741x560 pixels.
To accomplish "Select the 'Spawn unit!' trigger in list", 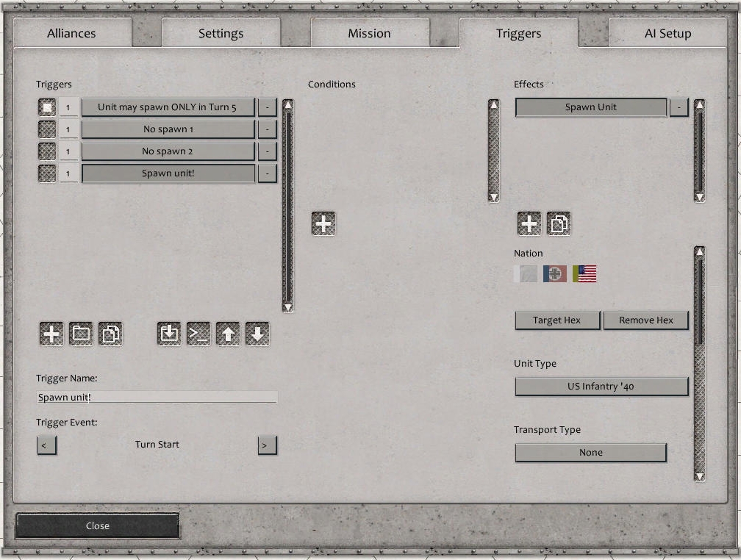I will [168, 173].
